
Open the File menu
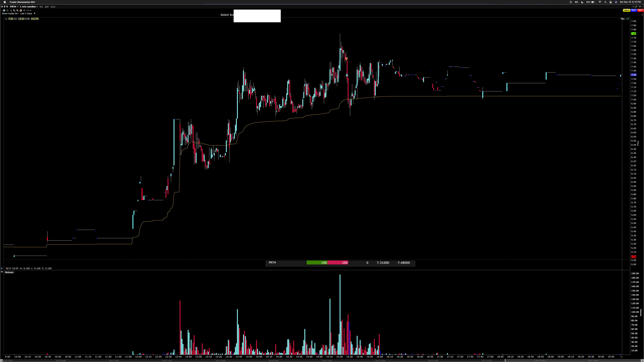coord(41,7)
